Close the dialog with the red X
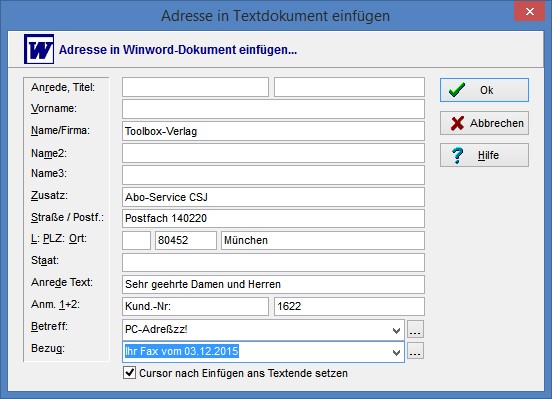Screen dimensions: 552x399 [x=529, y=11]
